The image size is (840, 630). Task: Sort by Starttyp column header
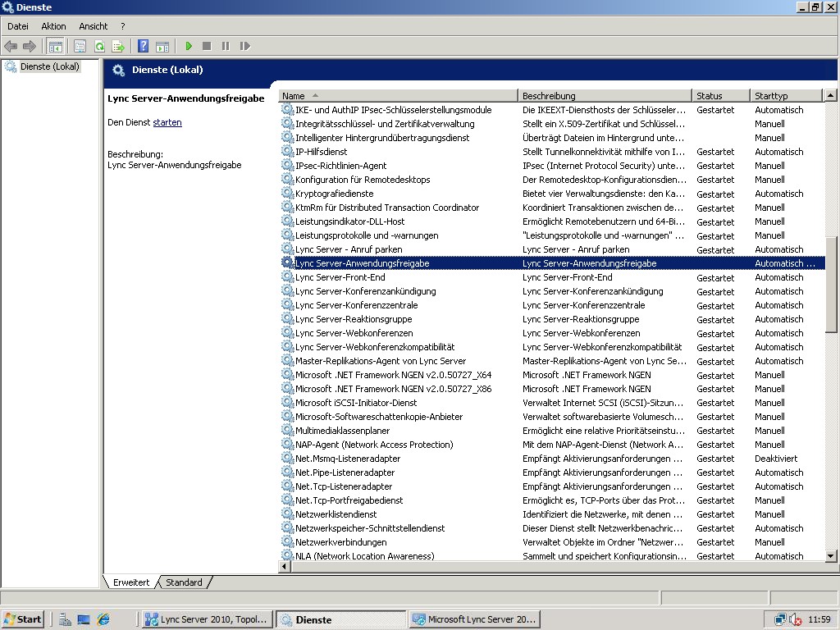786,96
